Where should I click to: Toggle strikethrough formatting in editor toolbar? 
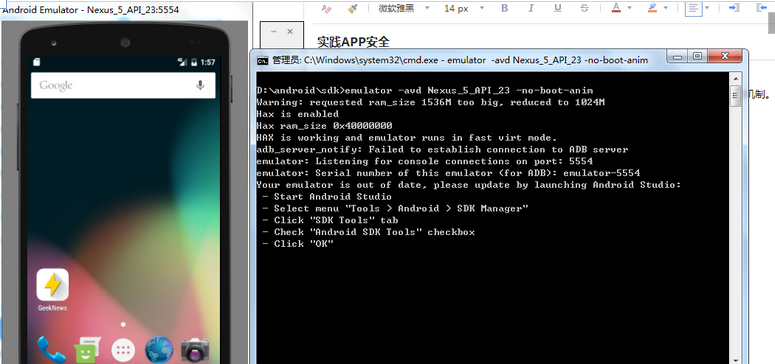pyautogui.click(x=585, y=8)
